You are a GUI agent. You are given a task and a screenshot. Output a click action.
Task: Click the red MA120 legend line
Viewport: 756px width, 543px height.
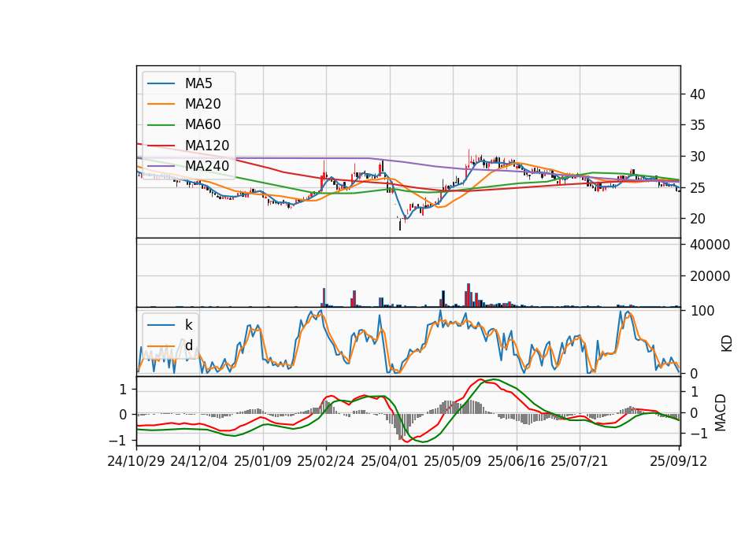[161, 146]
